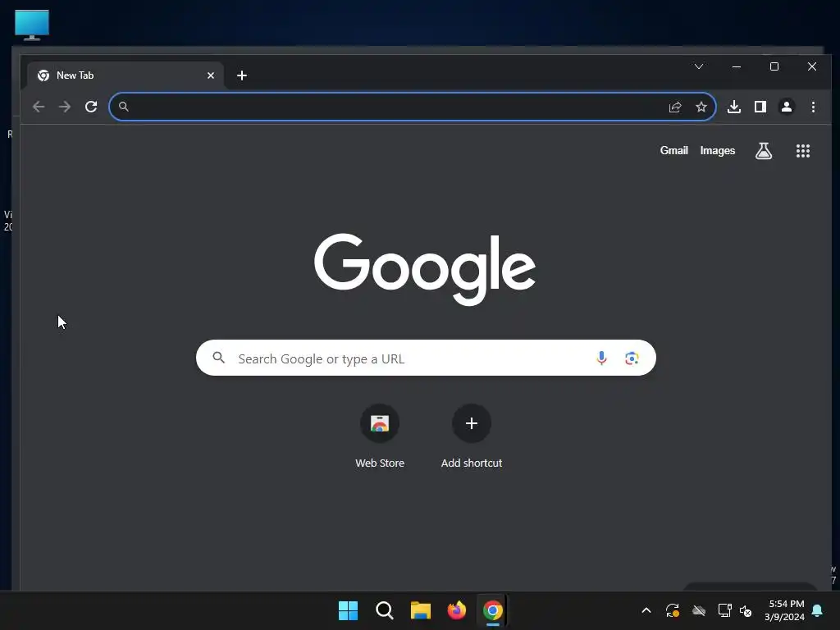Open Search Labs flask icon
This screenshot has width=840, height=630.
coord(764,151)
